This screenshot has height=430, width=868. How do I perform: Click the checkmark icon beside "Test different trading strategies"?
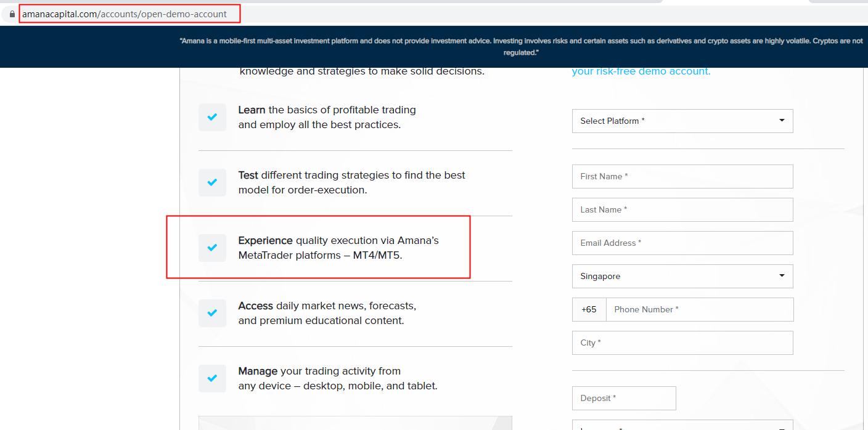click(212, 182)
